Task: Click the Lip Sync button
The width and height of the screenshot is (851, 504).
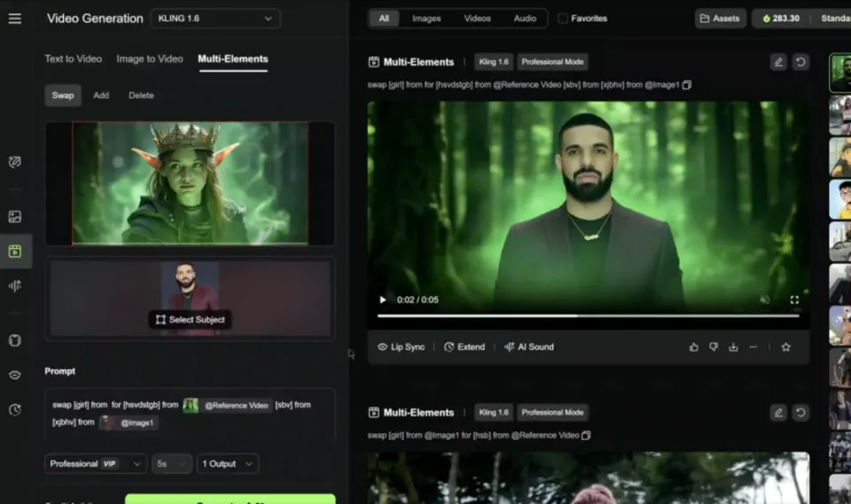Action: (402, 347)
